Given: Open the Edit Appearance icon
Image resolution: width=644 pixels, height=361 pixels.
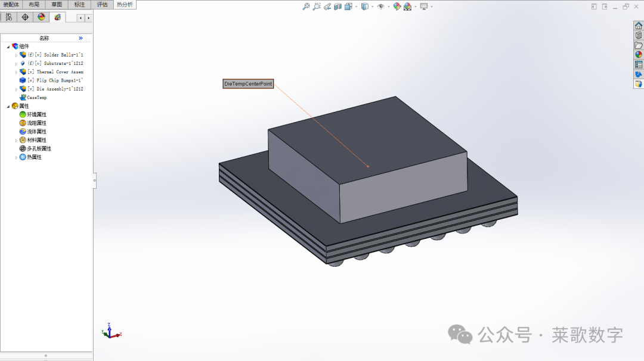Looking at the screenshot, I should coord(397,7).
